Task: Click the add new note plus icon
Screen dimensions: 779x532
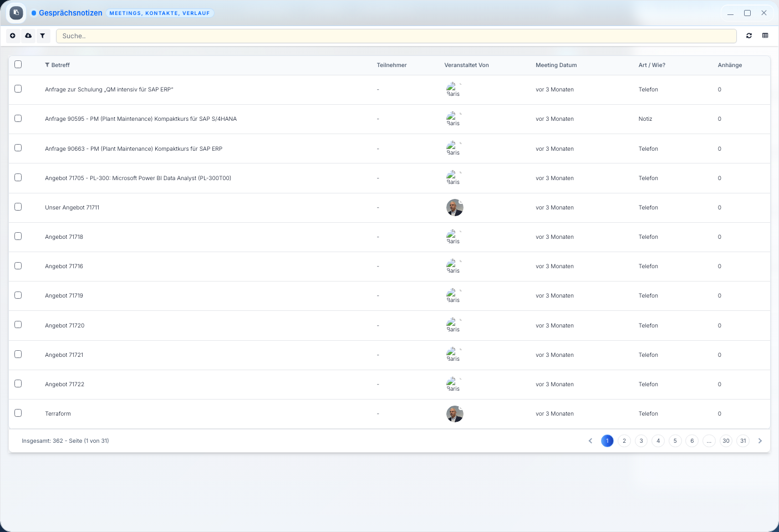Action: click(13, 35)
